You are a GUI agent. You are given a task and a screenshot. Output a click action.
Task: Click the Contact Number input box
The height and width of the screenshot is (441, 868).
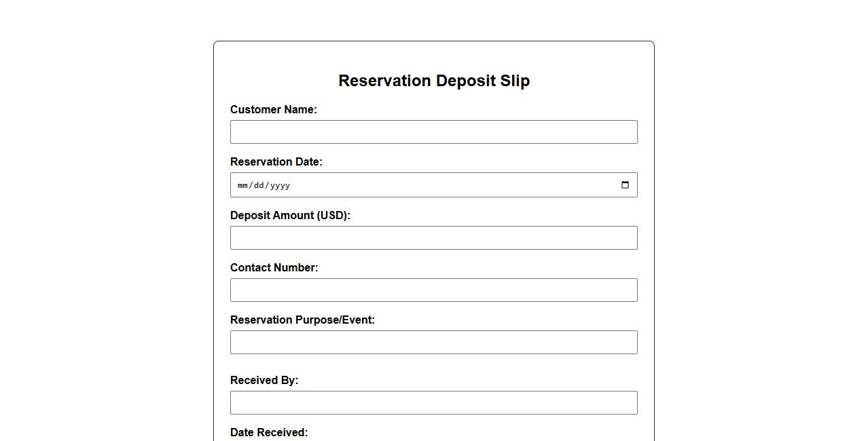pyautogui.click(x=433, y=290)
